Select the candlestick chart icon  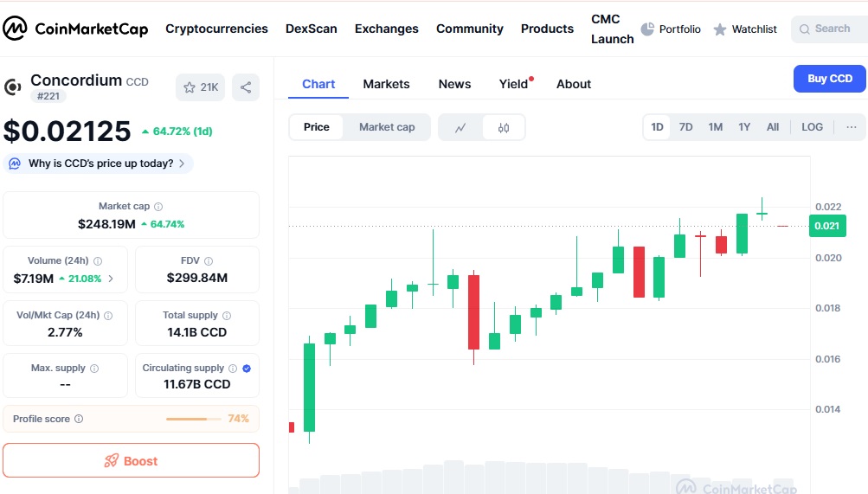(x=504, y=127)
